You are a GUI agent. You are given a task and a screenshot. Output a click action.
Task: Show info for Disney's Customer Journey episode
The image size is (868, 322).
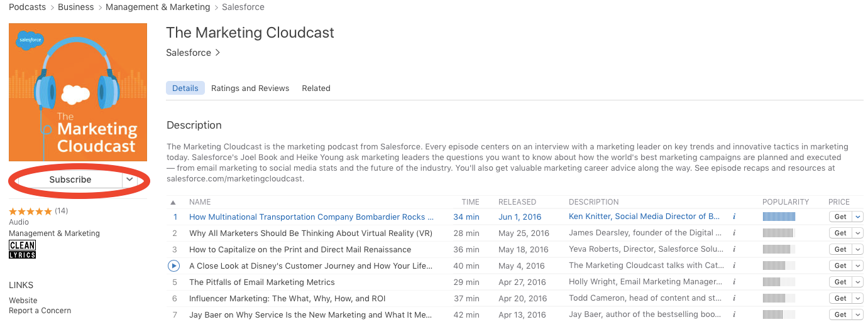[x=734, y=266]
